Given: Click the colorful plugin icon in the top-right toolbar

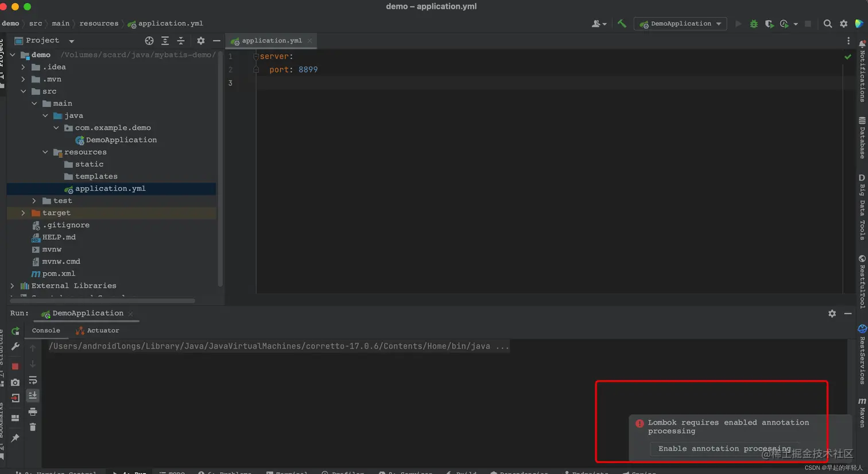Looking at the screenshot, I should click(x=859, y=24).
